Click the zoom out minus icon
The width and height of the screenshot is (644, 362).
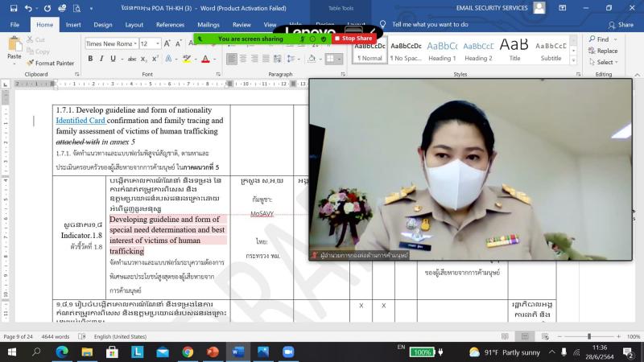(x=559, y=336)
